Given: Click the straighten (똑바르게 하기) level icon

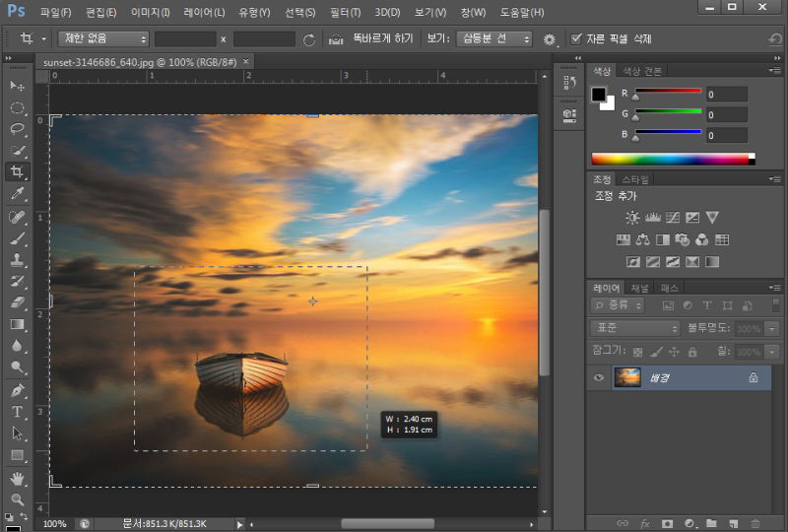Looking at the screenshot, I should coord(336,39).
